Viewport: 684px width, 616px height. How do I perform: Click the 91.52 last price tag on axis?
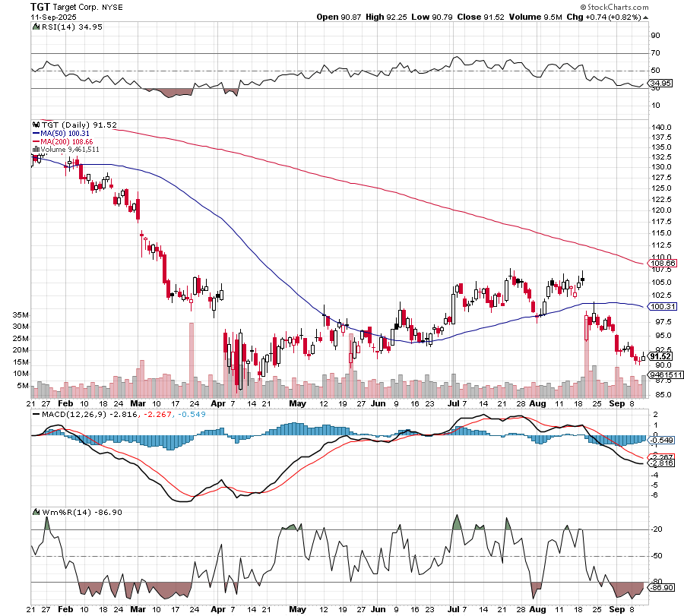(661, 356)
